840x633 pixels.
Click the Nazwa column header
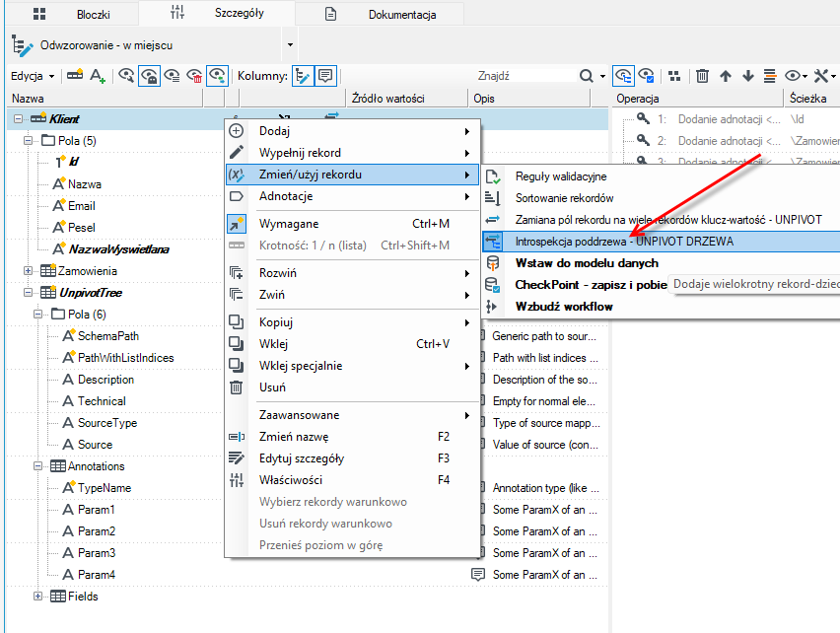pos(105,99)
